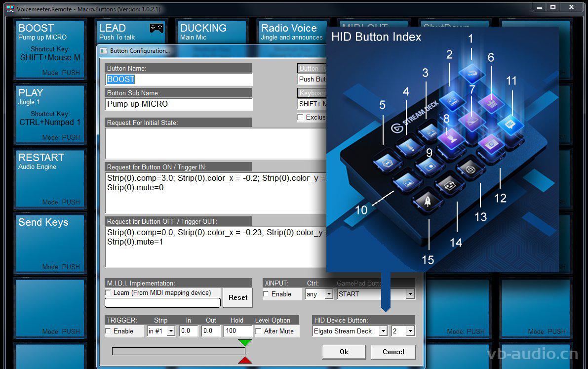Select the speech bubble icon near label 11
The image size is (588, 369).
(x=511, y=123)
